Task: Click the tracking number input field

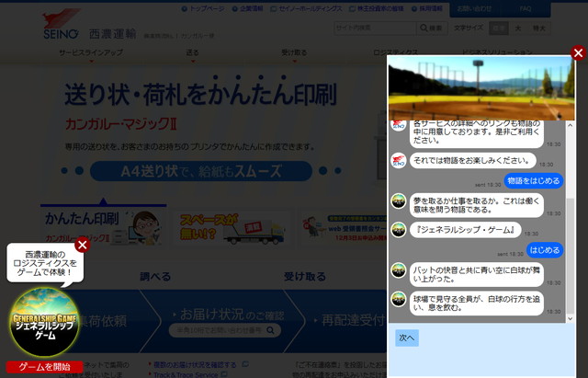Action: click(225, 330)
